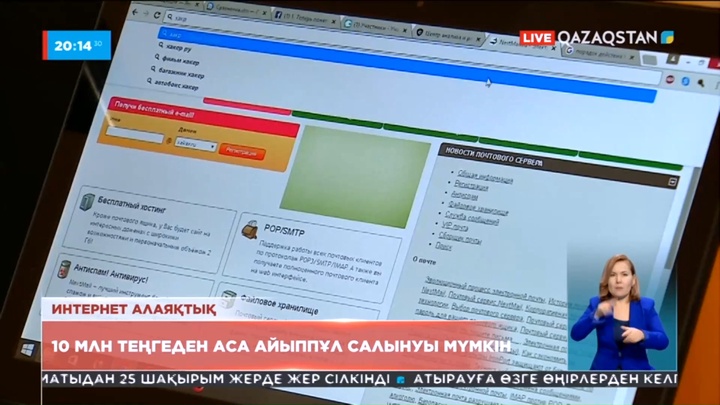Image resolution: width=720 pixels, height=405 pixels.
Task: Switch to the Центр анализа tab
Action: [448, 36]
